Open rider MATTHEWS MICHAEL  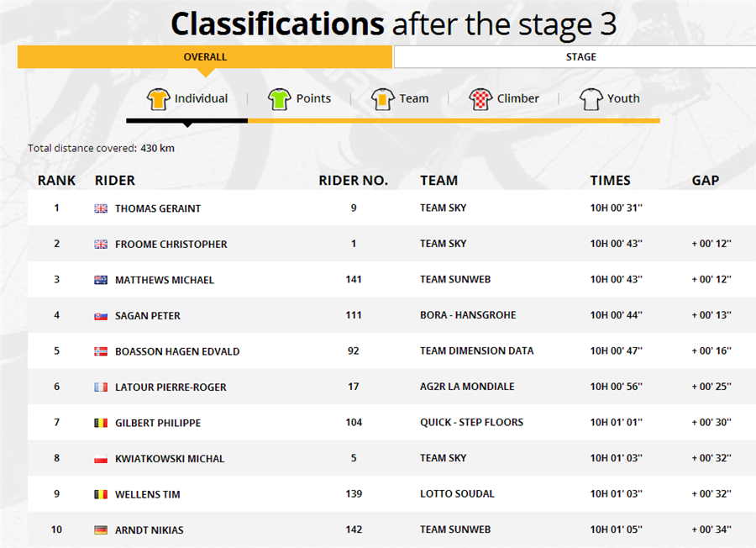pyautogui.click(x=165, y=280)
